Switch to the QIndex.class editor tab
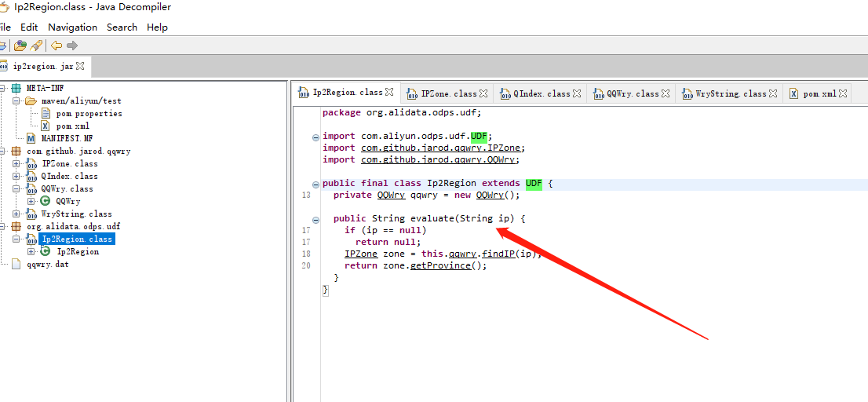This screenshot has width=868, height=402. (541, 93)
